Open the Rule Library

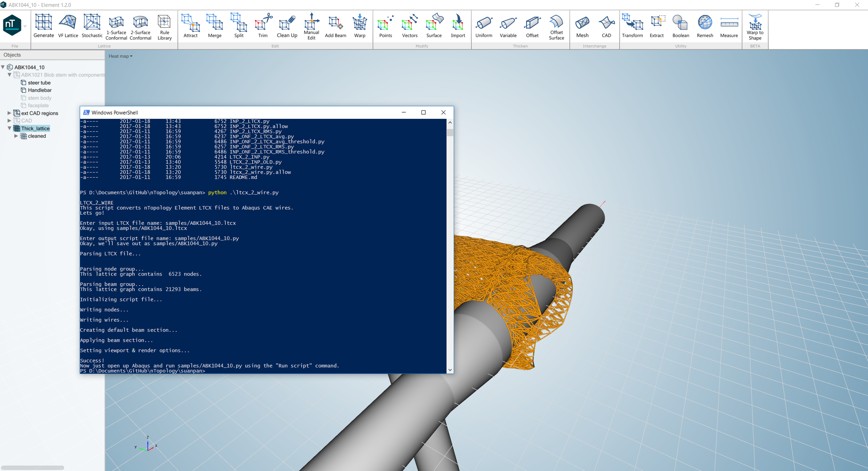[165, 27]
